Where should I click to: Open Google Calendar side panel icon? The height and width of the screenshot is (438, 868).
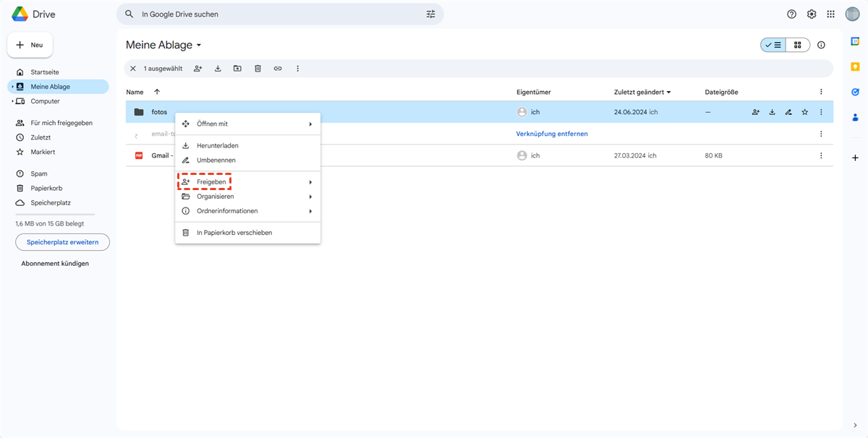click(x=855, y=41)
